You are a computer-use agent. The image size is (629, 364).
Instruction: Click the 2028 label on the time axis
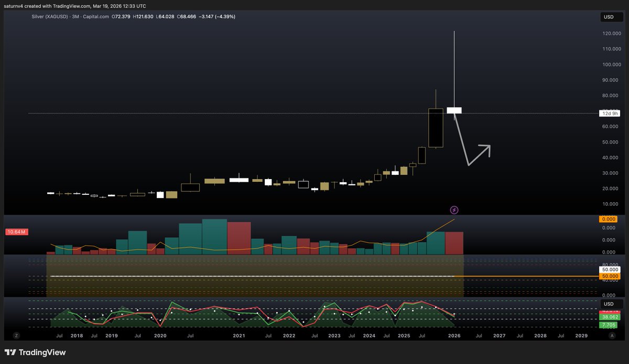click(540, 335)
